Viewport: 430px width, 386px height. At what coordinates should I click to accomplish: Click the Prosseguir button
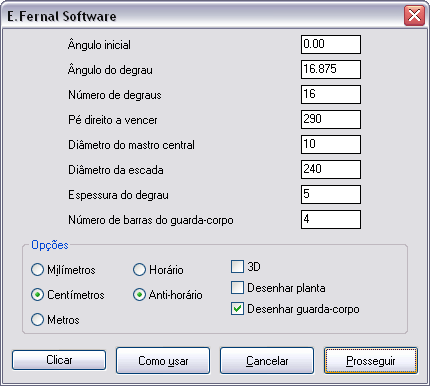[x=371, y=361]
